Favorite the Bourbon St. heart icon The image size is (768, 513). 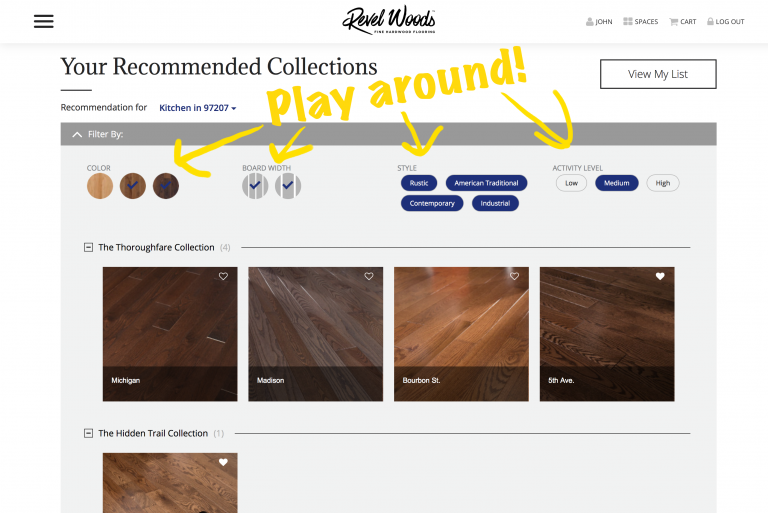coord(514,276)
